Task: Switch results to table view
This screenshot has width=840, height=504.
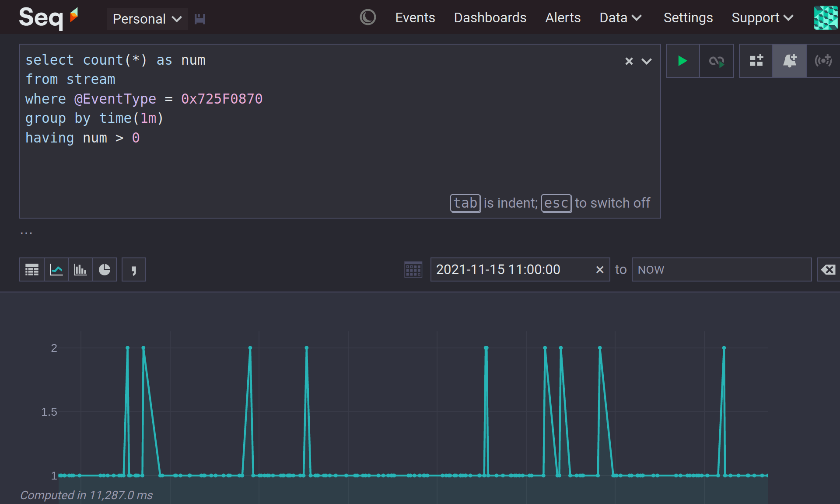Action: 32,270
